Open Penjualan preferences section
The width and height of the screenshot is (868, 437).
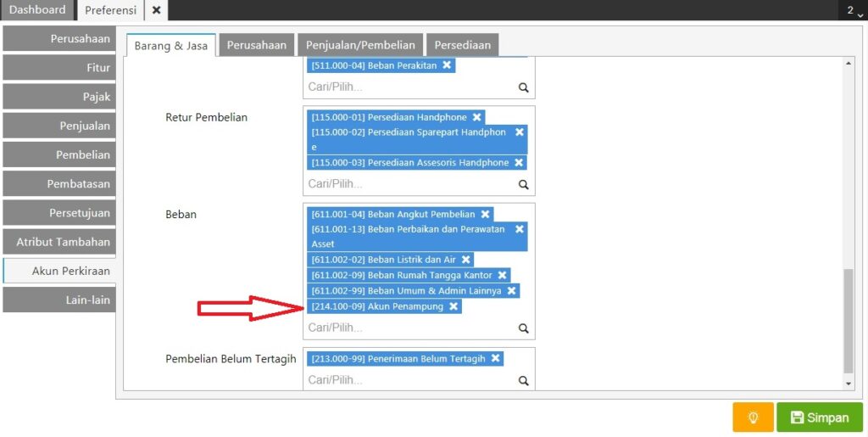click(59, 126)
